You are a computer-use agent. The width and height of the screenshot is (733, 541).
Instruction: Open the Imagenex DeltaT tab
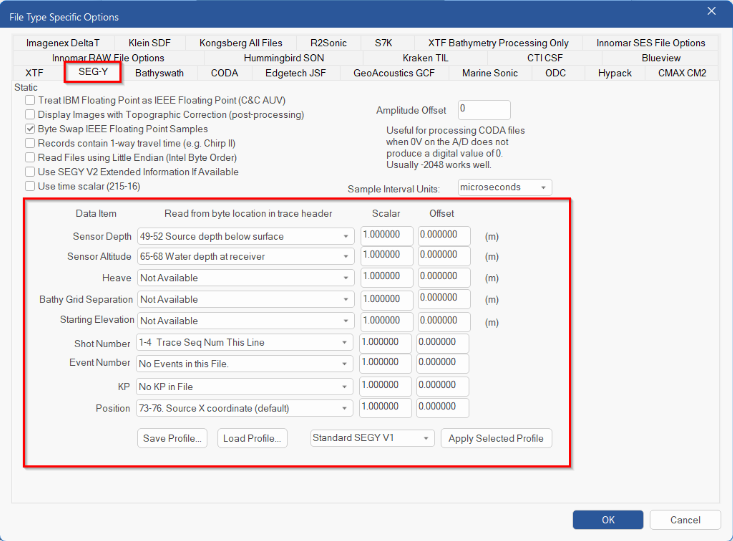tap(63, 43)
